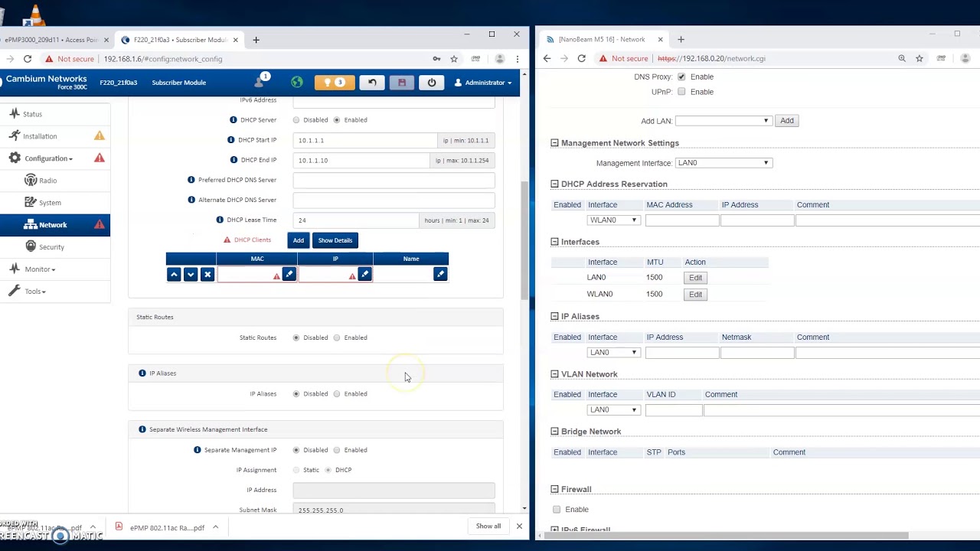Click the pencil edit icon in MAC column
Screen dimensions: 980x551
tap(289, 274)
